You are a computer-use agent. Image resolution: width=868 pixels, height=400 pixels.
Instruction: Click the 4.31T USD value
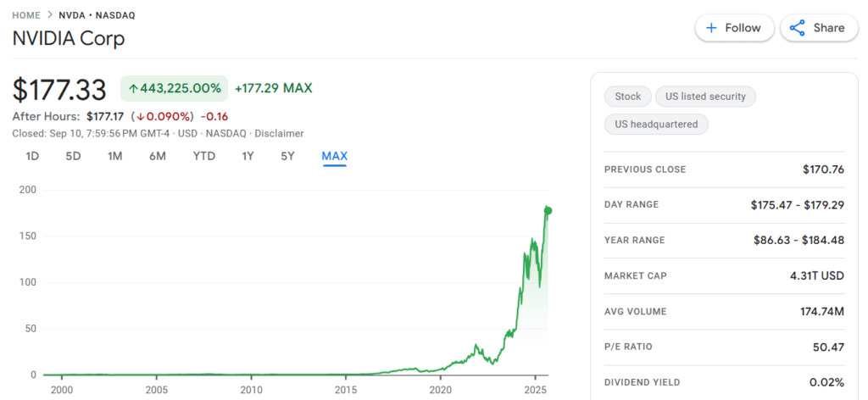(817, 275)
